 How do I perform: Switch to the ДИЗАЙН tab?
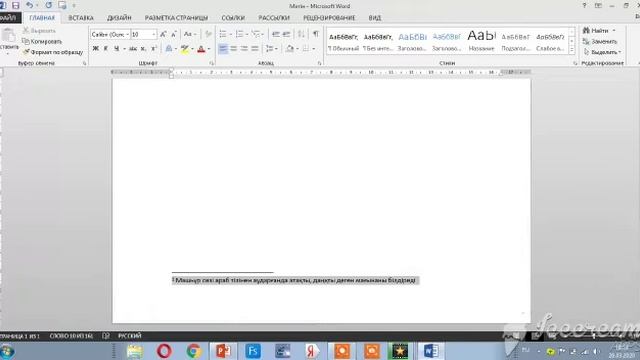[119, 18]
